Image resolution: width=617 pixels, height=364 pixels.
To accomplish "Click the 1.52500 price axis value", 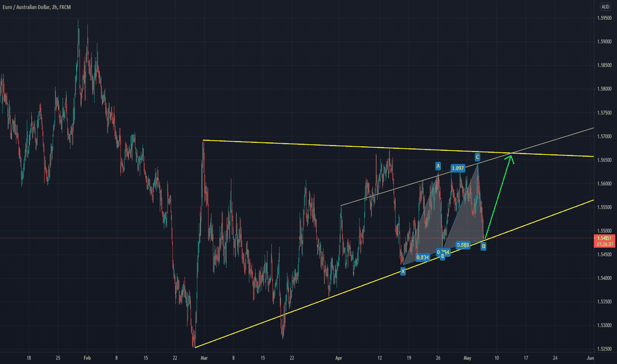I will (x=604, y=349).
